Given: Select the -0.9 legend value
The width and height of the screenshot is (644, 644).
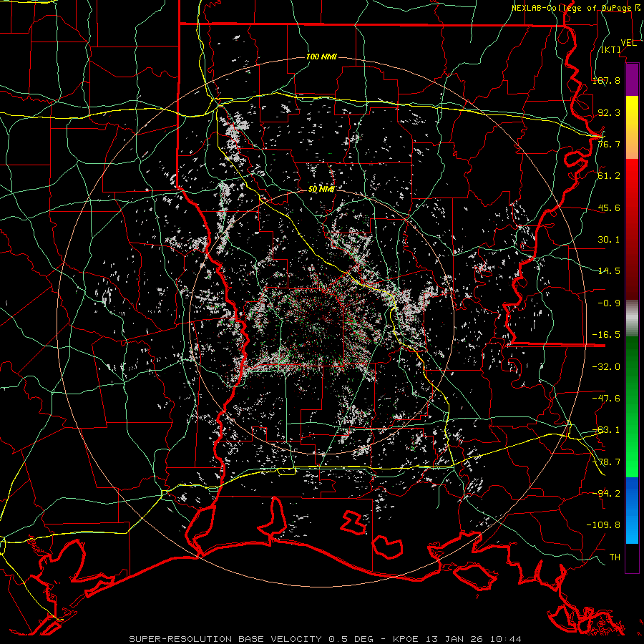Looking at the screenshot, I should pos(609,303).
